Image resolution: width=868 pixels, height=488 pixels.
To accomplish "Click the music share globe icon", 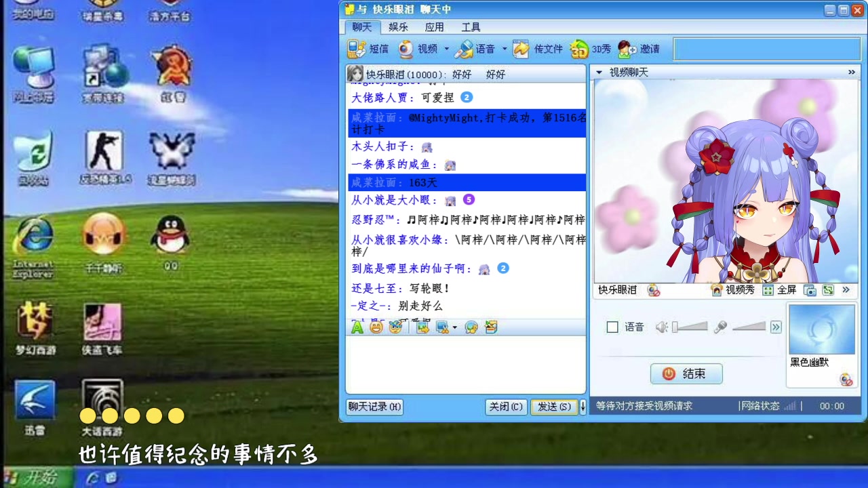I will (x=471, y=327).
